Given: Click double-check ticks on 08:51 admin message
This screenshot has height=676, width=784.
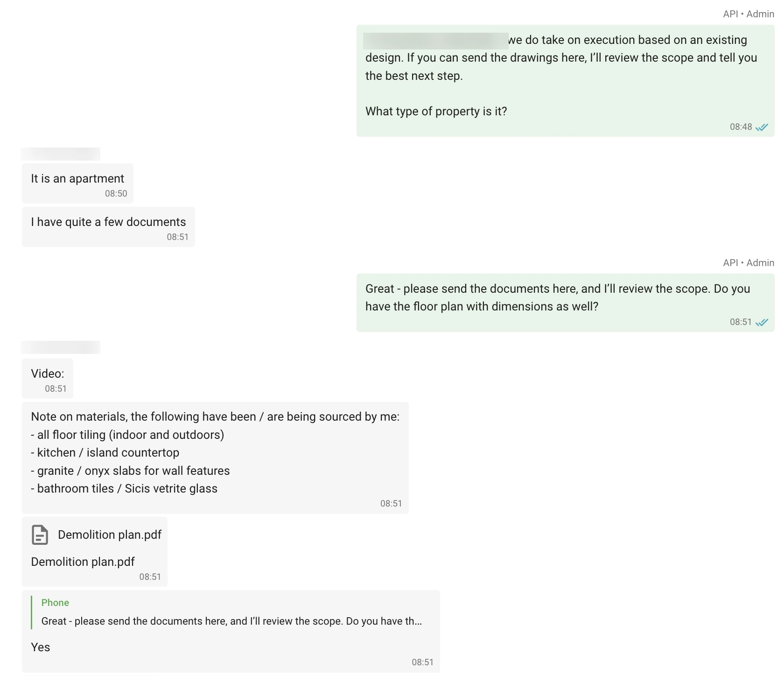Looking at the screenshot, I should coord(762,323).
